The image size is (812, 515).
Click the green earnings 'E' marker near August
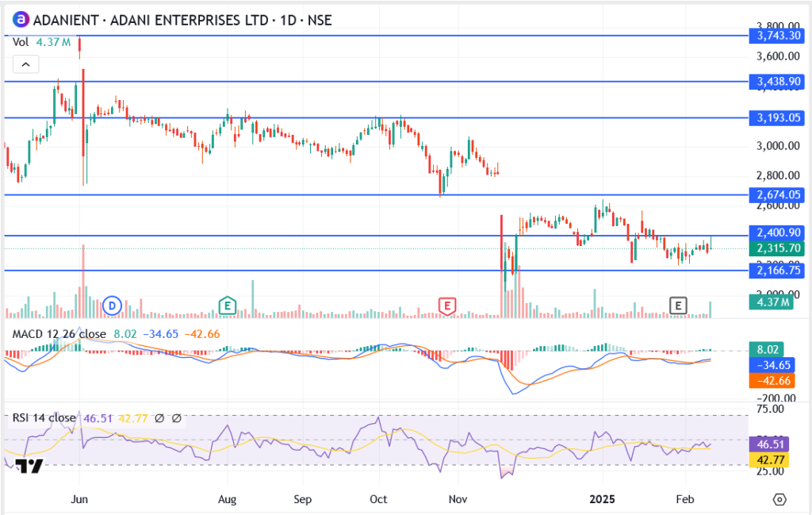click(x=228, y=305)
